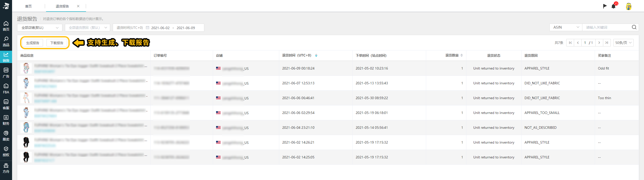Click the app logo in the sidebar
Viewport: 644px width, 180px height.
pos(6,6)
